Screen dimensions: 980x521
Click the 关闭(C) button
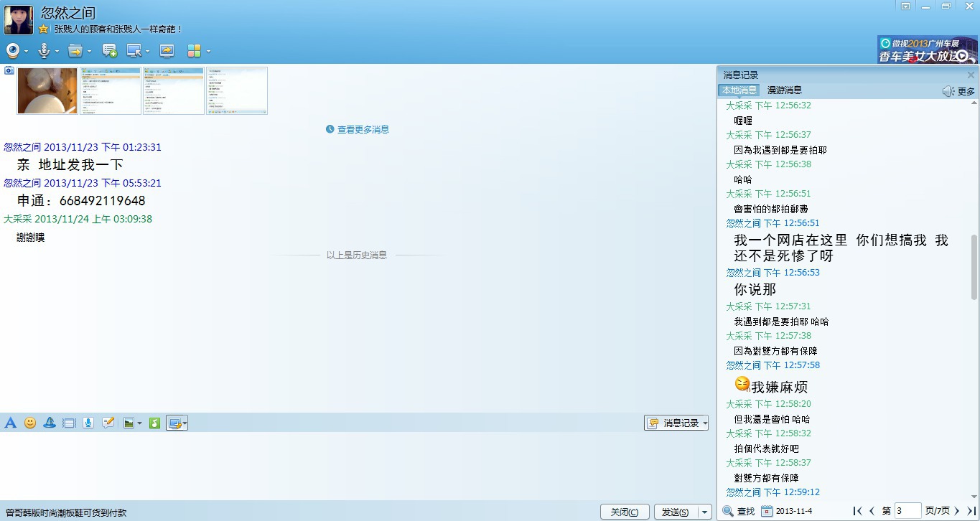pos(625,512)
